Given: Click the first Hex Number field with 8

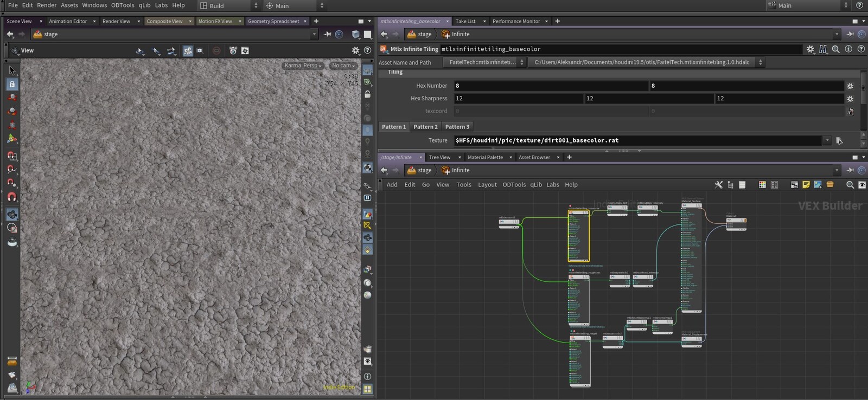Looking at the screenshot, I should [x=551, y=86].
